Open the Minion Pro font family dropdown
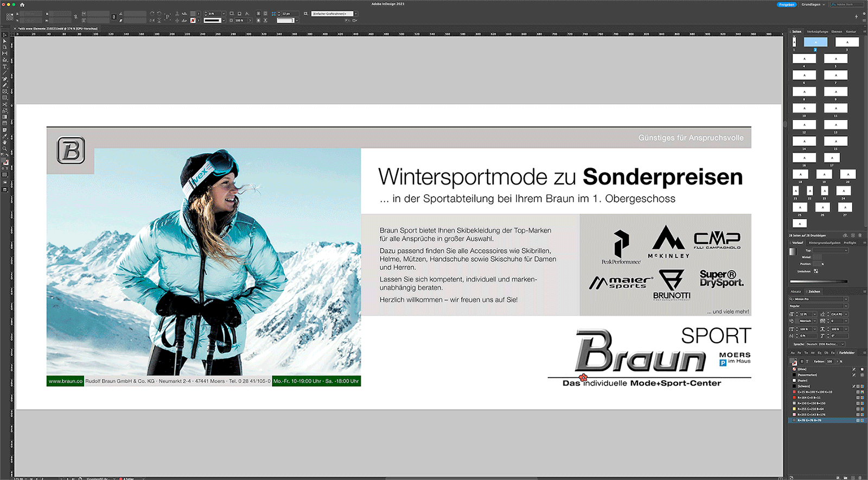868x480 pixels. click(x=846, y=299)
